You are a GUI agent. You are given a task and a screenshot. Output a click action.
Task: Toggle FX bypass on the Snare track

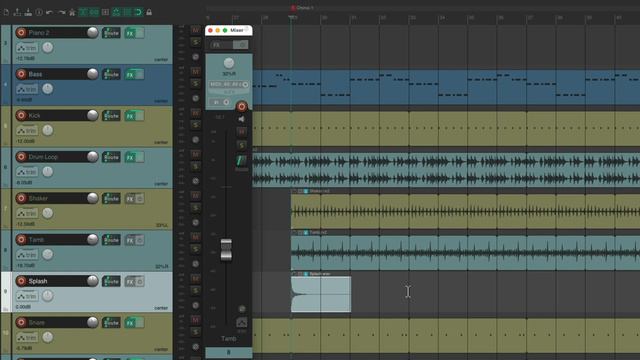point(140,323)
